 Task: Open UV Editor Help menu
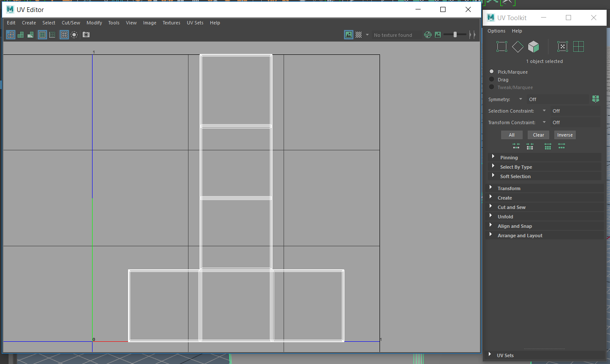215,23
